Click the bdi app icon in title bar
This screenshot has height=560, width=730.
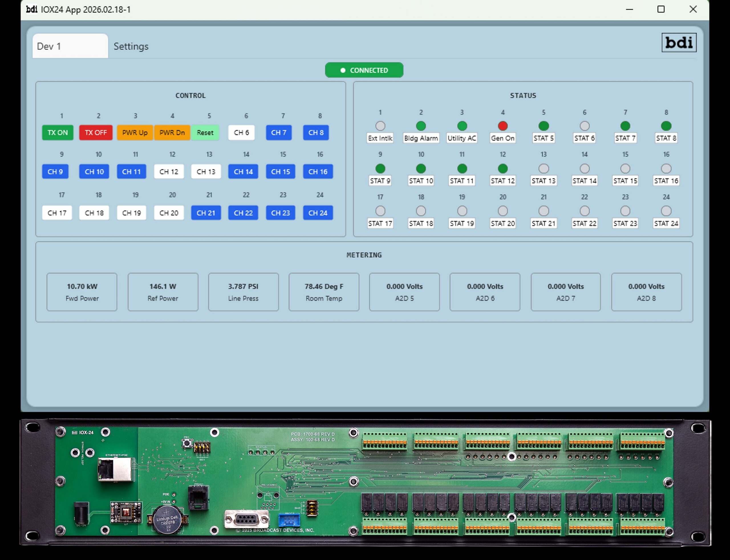click(32, 9)
